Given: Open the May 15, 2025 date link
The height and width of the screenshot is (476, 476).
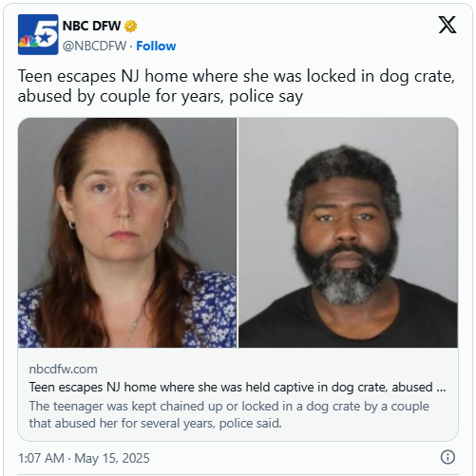Looking at the screenshot, I should coord(112,458).
